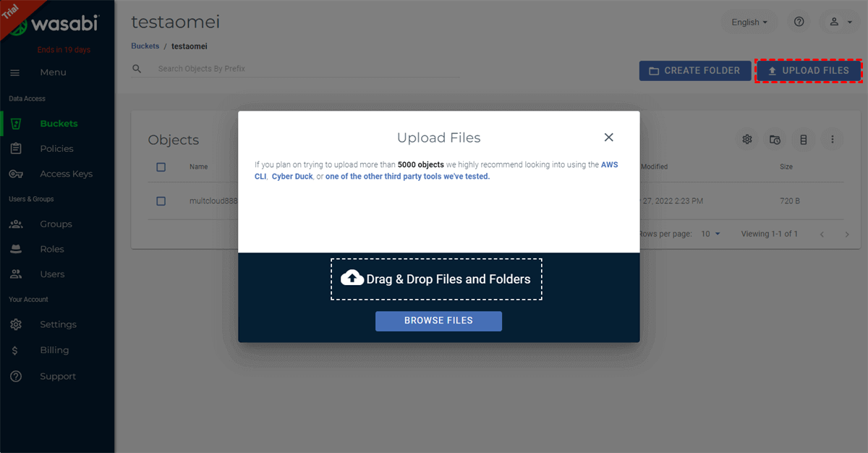Open the Cyber Duck link
Screen dimensions: 868x453
pos(292,177)
